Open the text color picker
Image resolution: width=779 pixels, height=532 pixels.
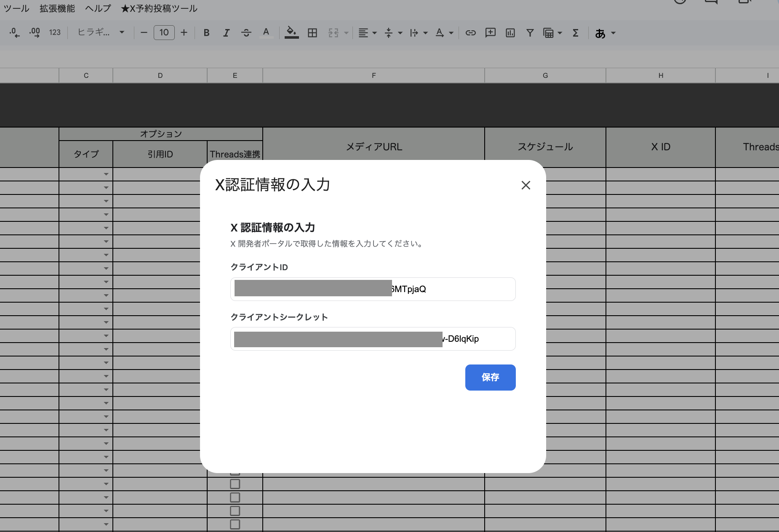(x=266, y=32)
